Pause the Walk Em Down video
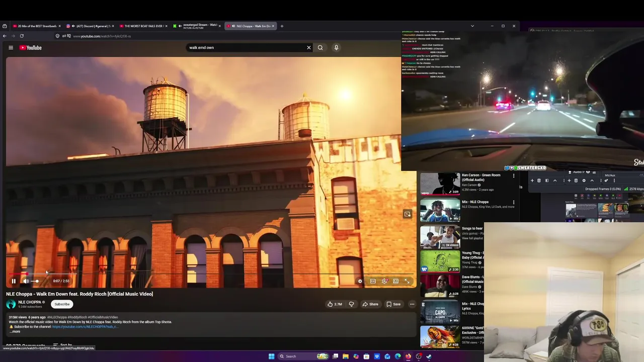 point(14,281)
